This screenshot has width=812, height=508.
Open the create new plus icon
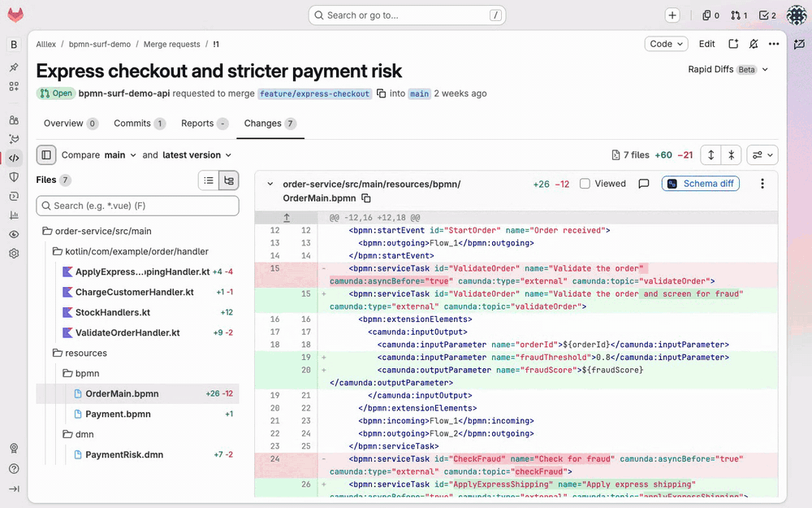click(672, 15)
